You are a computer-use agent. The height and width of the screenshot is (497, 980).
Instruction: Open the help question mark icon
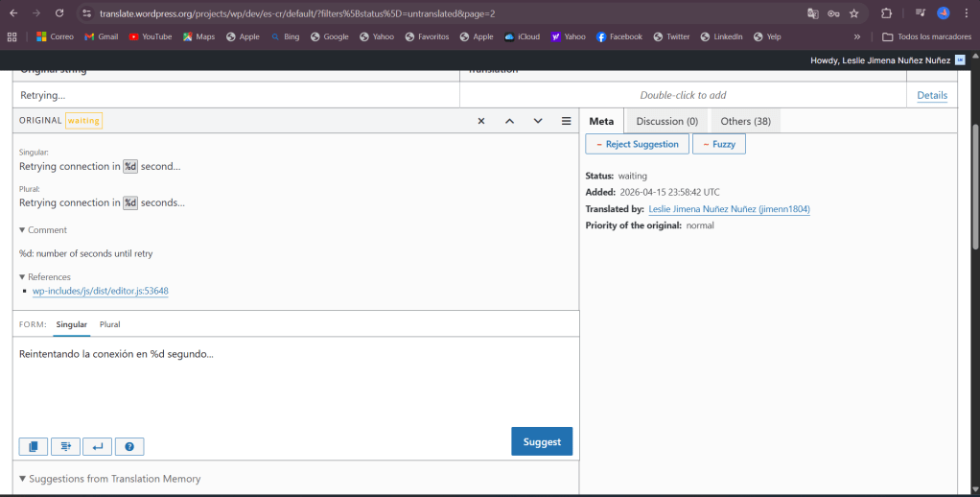pos(128,446)
